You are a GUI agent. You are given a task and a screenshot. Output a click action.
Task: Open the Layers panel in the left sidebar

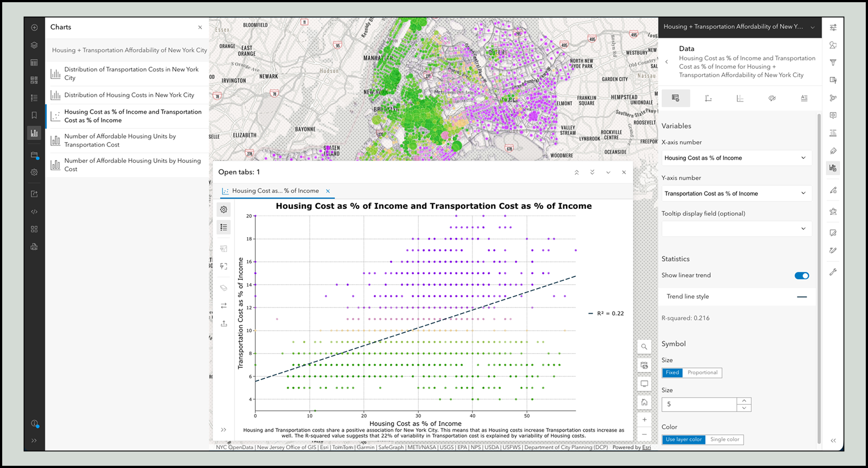(x=34, y=45)
